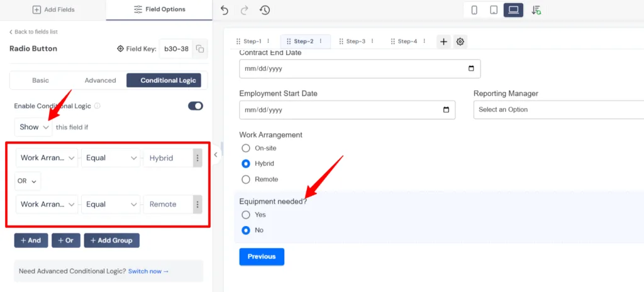The width and height of the screenshot is (644, 292).
Task: Click the Step-3 drag handle icon
Action: [341, 41]
